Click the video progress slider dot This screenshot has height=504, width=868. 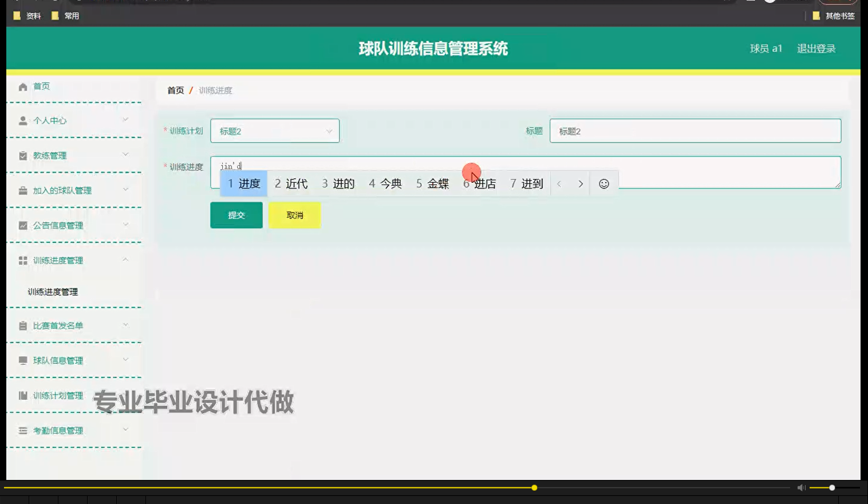[534, 487]
